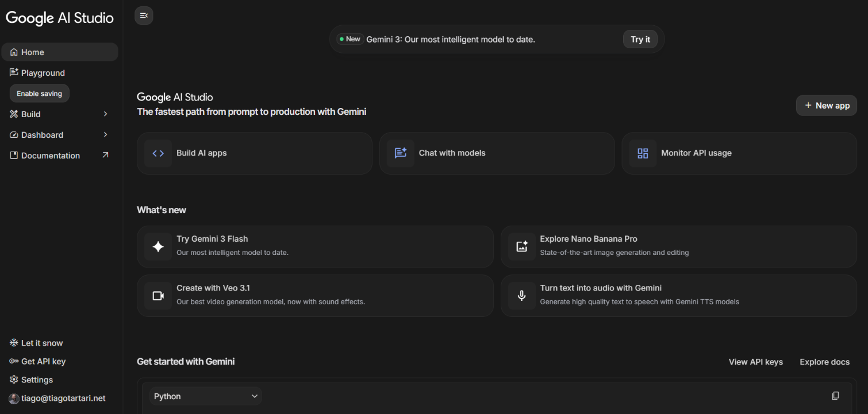Enable saving from the sidebar
Viewport: 868px width, 414px height.
(39, 93)
